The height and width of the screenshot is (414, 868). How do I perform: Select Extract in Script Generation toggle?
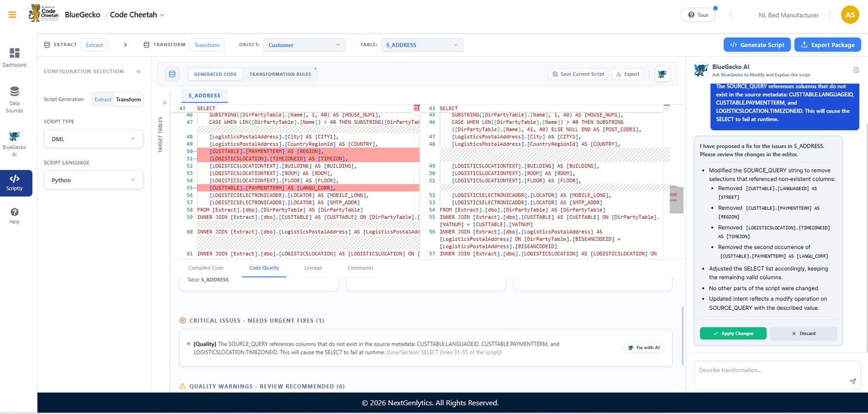[x=103, y=100]
